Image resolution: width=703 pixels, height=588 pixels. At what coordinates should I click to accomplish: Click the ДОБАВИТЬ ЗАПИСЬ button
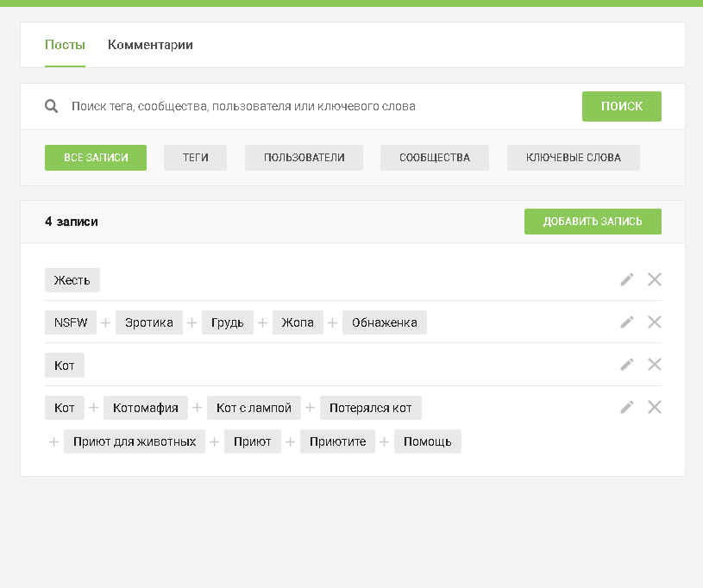pos(593,222)
